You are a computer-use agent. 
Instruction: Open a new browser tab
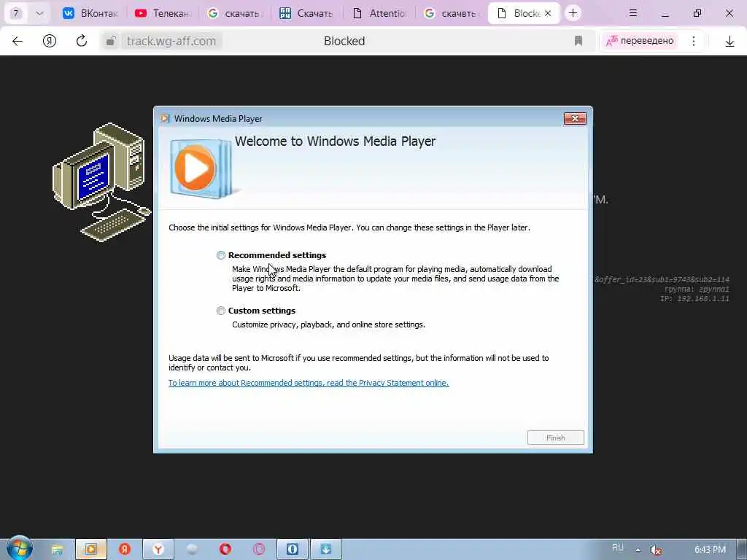573,13
